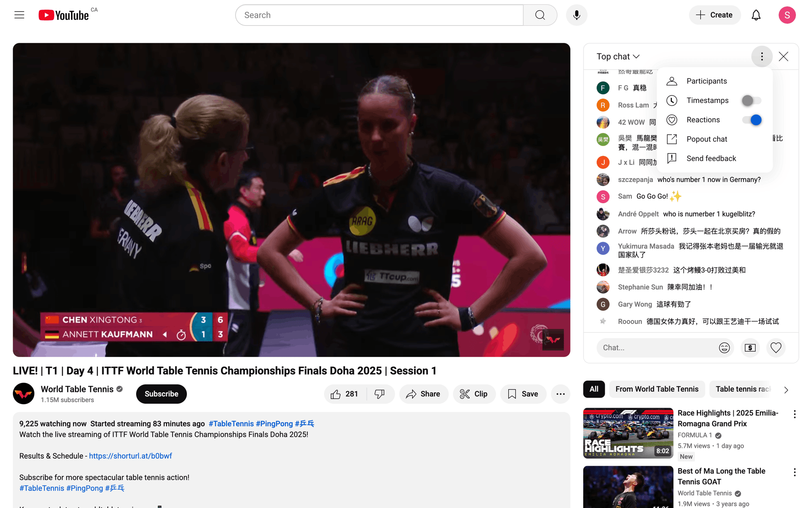The image size is (812, 508).
Task: Click #TableTennis hashtag beside the watching count
Action: (231, 424)
